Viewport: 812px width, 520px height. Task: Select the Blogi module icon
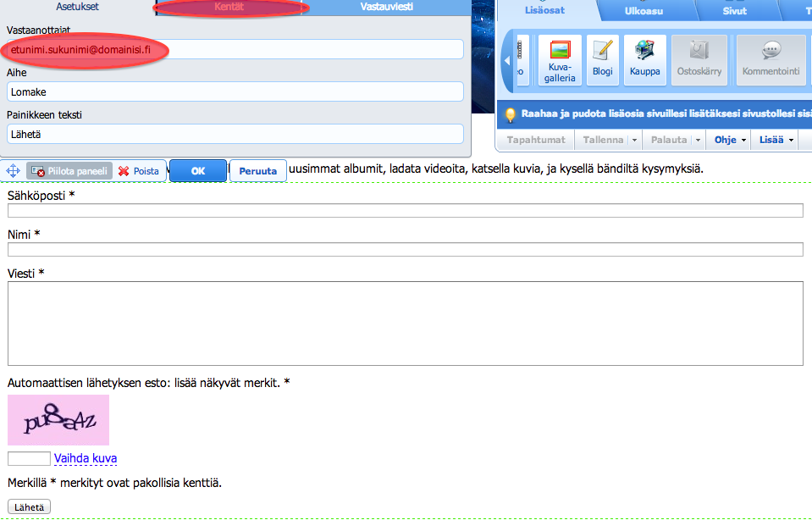(x=602, y=60)
